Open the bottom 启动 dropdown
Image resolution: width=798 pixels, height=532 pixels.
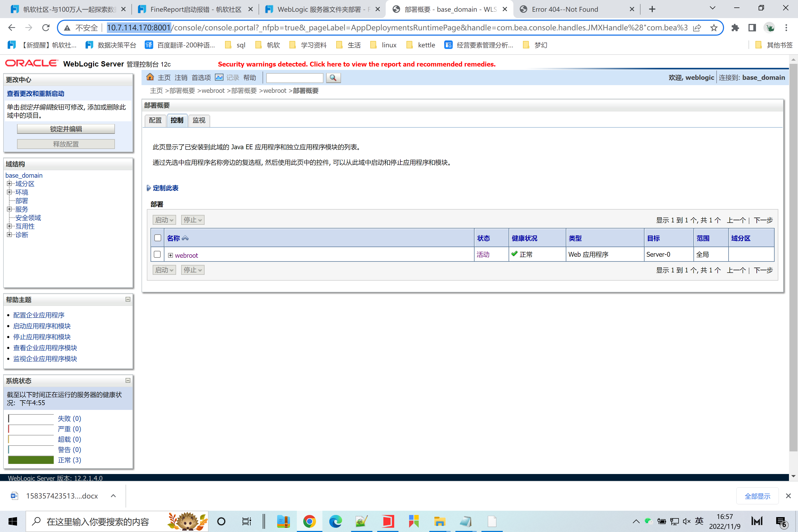click(x=164, y=270)
